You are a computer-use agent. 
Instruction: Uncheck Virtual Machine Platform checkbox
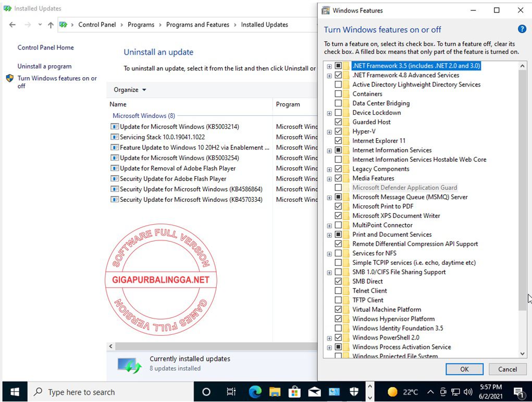(338, 309)
